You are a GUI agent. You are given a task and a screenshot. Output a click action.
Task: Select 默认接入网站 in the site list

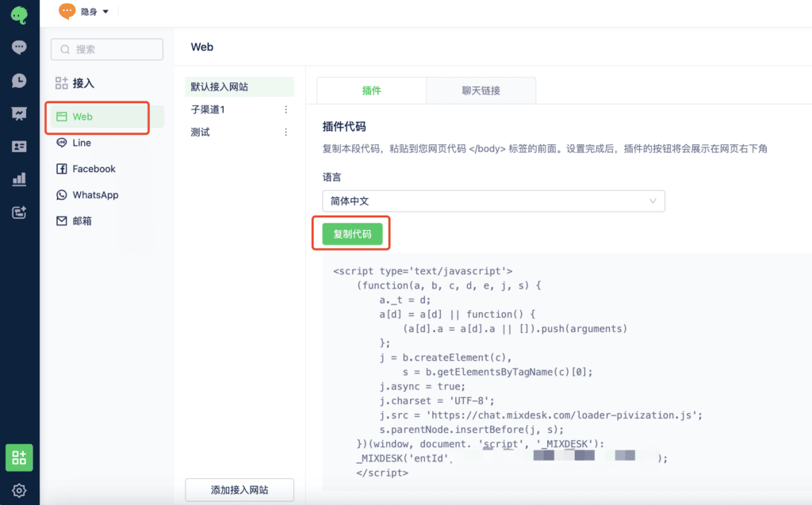coord(239,86)
